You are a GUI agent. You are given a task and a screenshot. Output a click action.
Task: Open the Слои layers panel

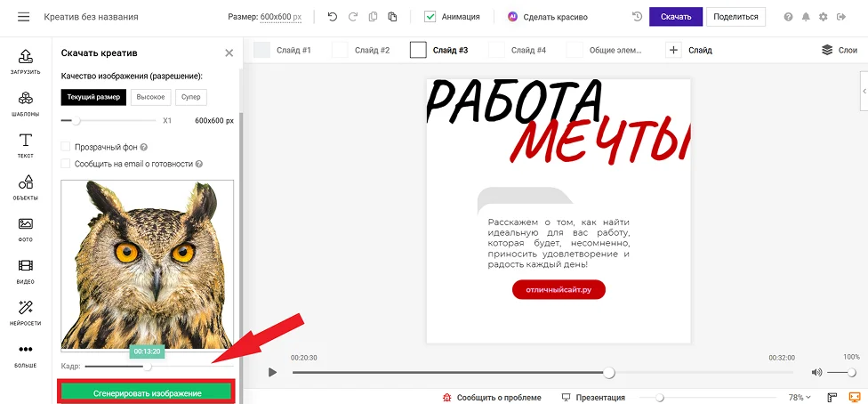(x=840, y=50)
